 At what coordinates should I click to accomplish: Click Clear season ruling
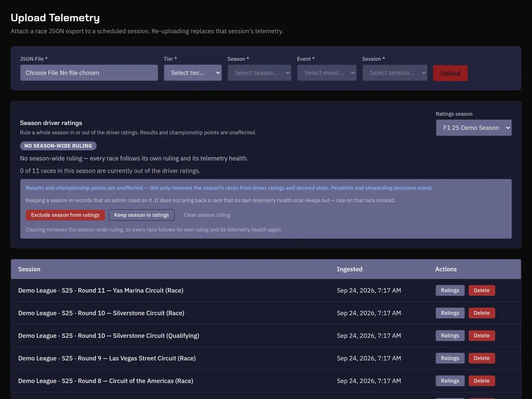207,215
